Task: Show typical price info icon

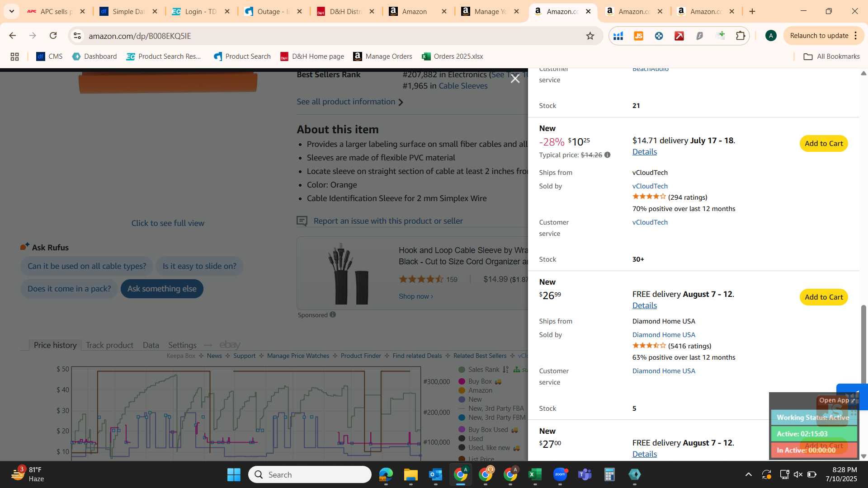Action: pyautogui.click(x=607, y=155)
